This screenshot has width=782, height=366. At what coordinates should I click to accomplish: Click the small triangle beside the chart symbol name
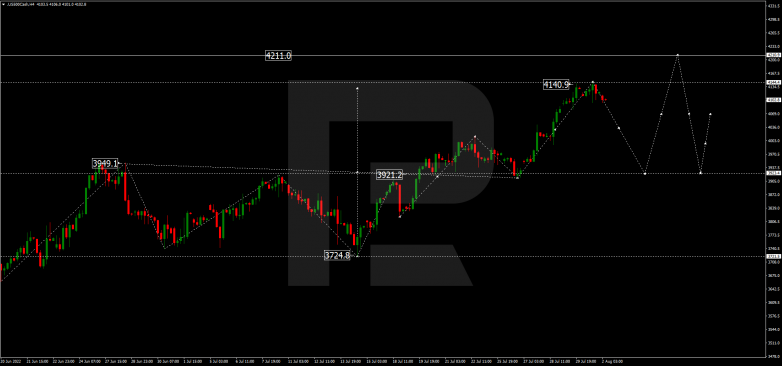(x=2, y=3)
